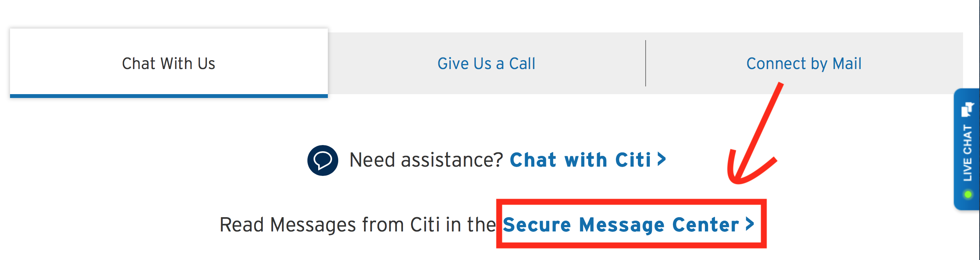
Task: Click the "Read Messages from Citi in the" text
Action: 357,225
